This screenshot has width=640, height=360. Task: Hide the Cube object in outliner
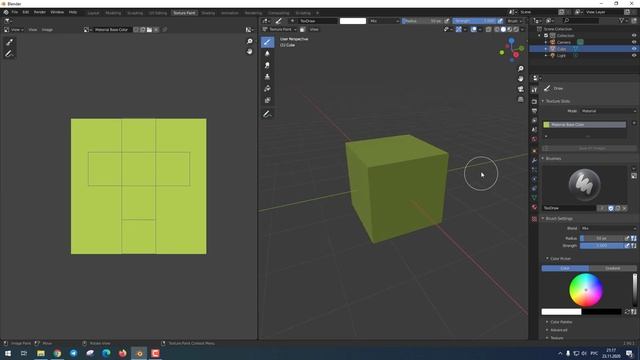click(634, 49)
